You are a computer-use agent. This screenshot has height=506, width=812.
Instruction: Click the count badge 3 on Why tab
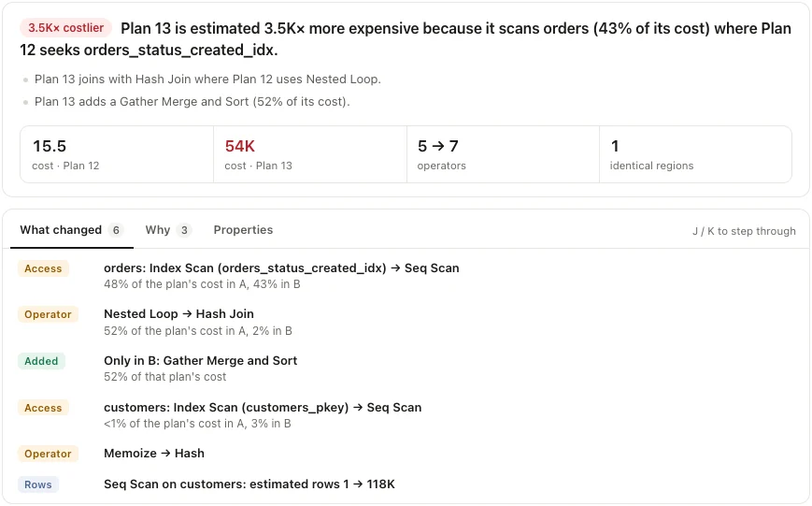pos(184,230)
